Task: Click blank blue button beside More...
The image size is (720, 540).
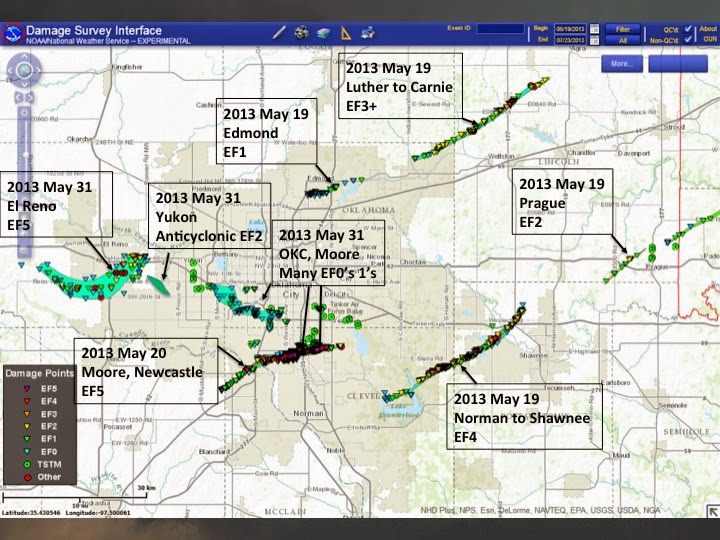Action: pyautogui.click(x=678, y=64)
